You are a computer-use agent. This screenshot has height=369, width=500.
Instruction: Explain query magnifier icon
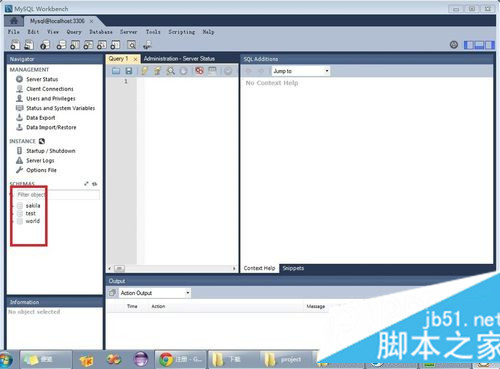click(170, 71)
